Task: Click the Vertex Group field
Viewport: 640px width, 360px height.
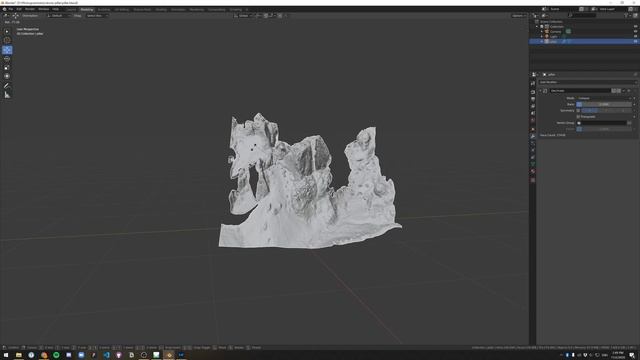Action: (601, 123)
